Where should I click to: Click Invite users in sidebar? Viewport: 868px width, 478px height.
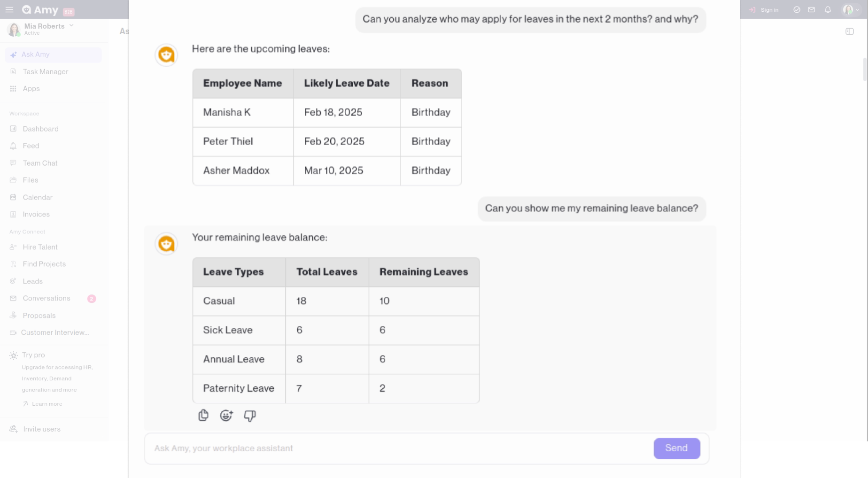point(41,429)
